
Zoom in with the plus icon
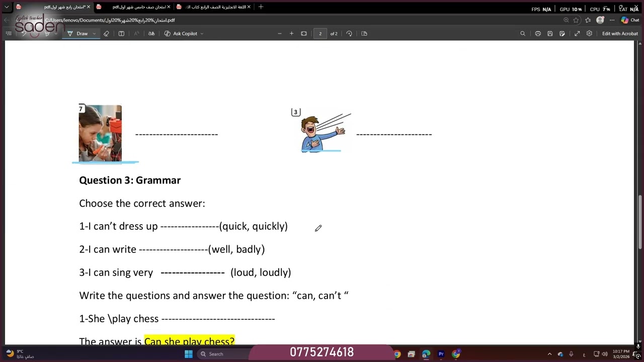[291, 34]
